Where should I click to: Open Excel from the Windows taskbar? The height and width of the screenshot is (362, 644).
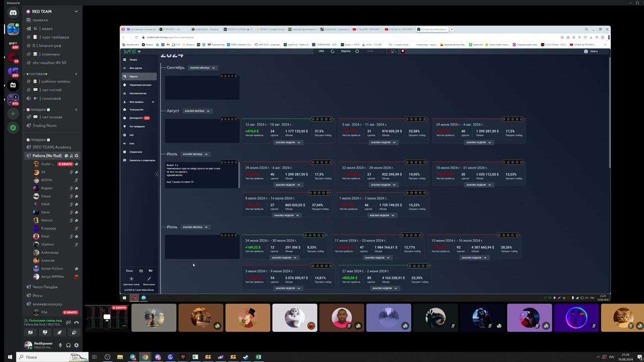point(258,357)
